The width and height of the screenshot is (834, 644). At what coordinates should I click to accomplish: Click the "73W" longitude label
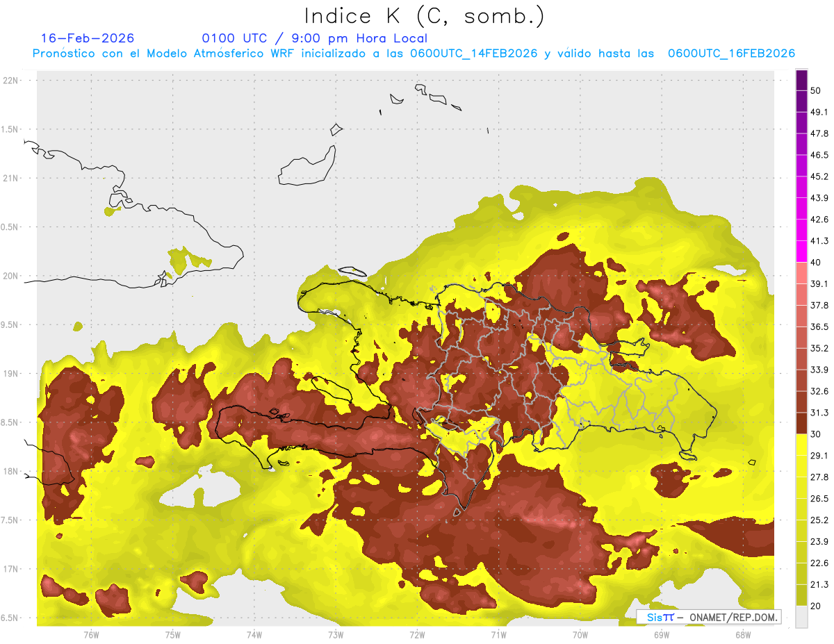[336, 635]
